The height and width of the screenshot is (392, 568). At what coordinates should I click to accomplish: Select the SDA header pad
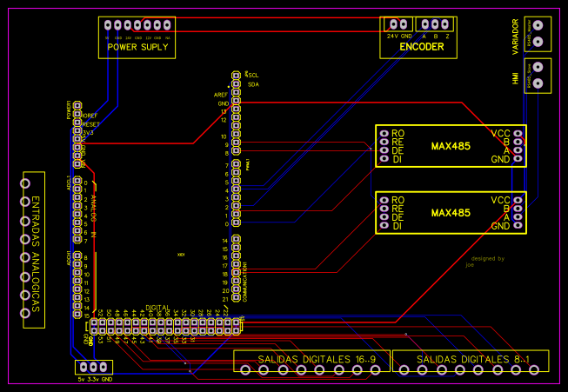tap(237, 83)
